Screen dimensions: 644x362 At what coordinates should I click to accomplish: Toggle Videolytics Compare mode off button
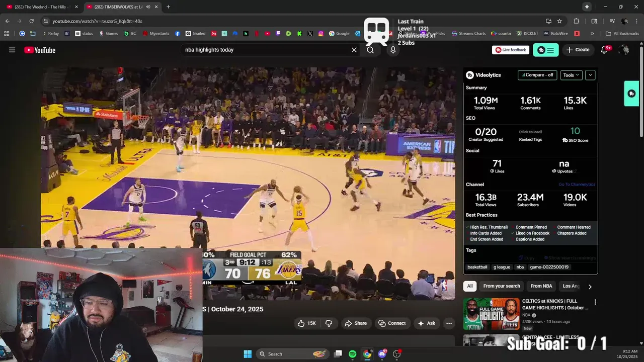[x=537, y=75]
